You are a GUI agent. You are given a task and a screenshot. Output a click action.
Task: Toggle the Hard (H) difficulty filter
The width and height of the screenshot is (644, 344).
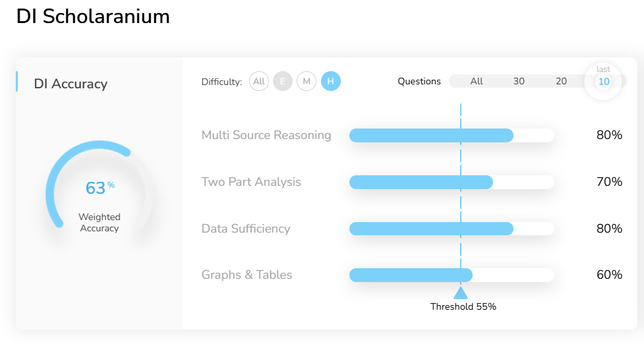tap(331, 82)
